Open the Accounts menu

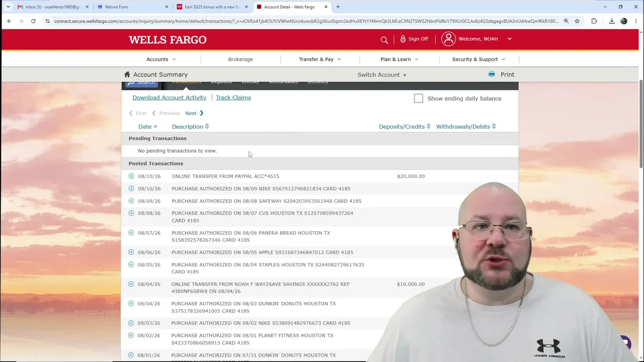pos(161,59)
